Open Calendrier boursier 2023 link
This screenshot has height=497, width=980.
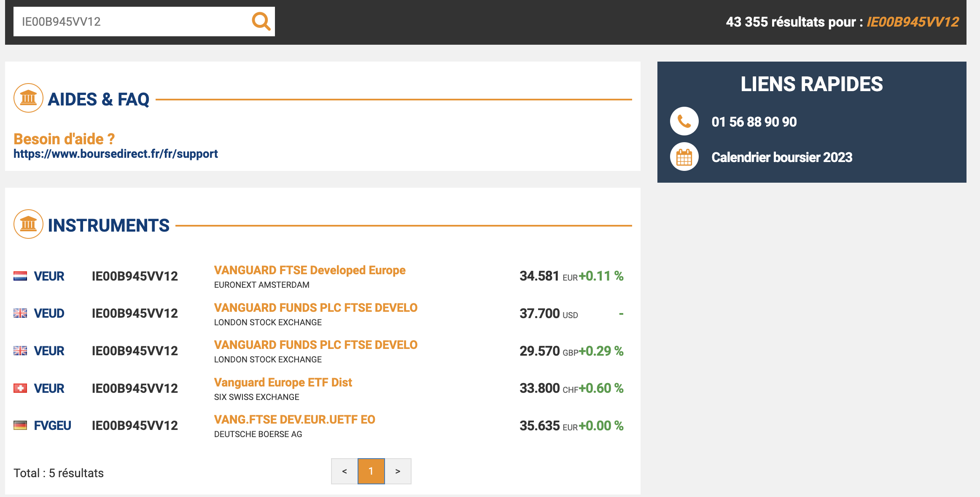(782, 157)
